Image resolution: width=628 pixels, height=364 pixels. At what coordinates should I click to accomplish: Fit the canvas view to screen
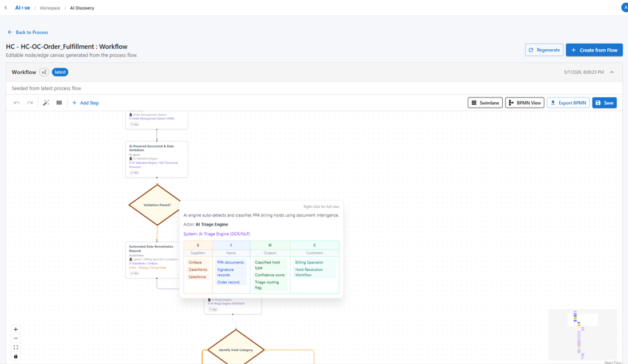15,347
